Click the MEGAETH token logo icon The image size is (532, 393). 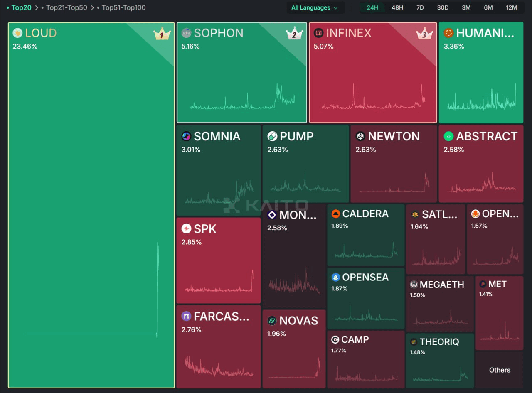pos(414,285)
